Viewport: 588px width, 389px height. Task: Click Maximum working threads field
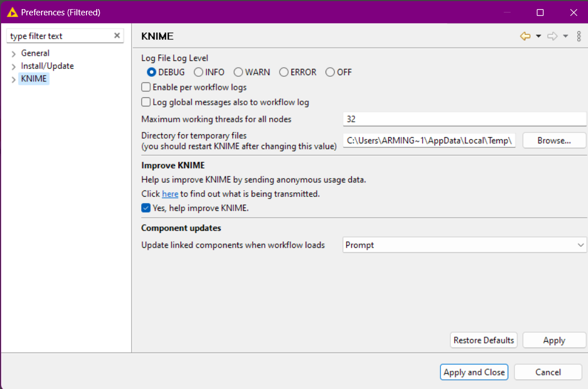464,119
